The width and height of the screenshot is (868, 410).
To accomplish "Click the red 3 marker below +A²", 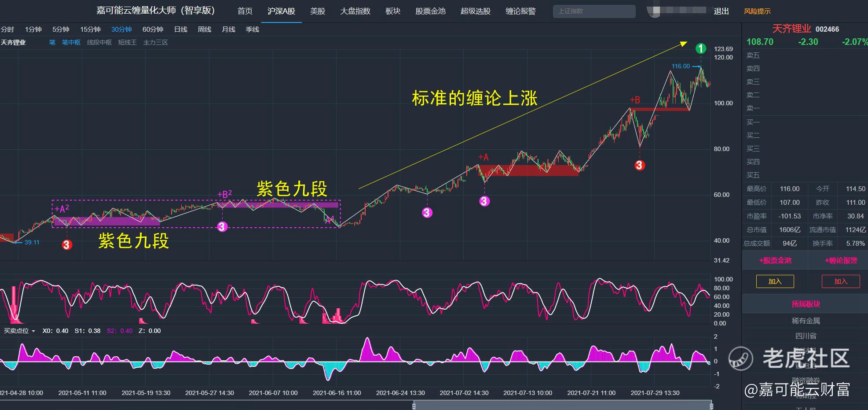I will tap(67, 245).
